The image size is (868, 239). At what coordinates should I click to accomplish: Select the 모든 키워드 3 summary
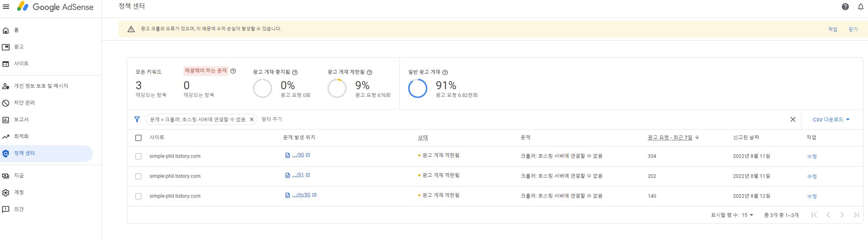tap(151, 84)
